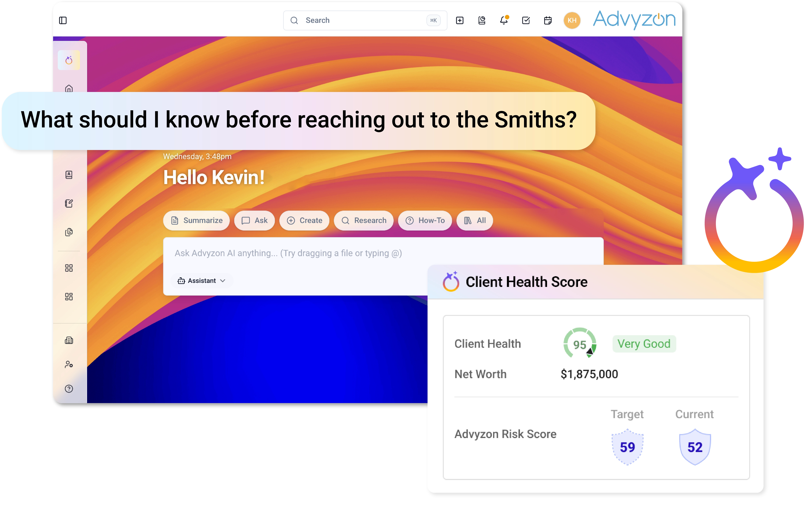
Task: Open user settings sidebar icon
Action: coord(69,364)
